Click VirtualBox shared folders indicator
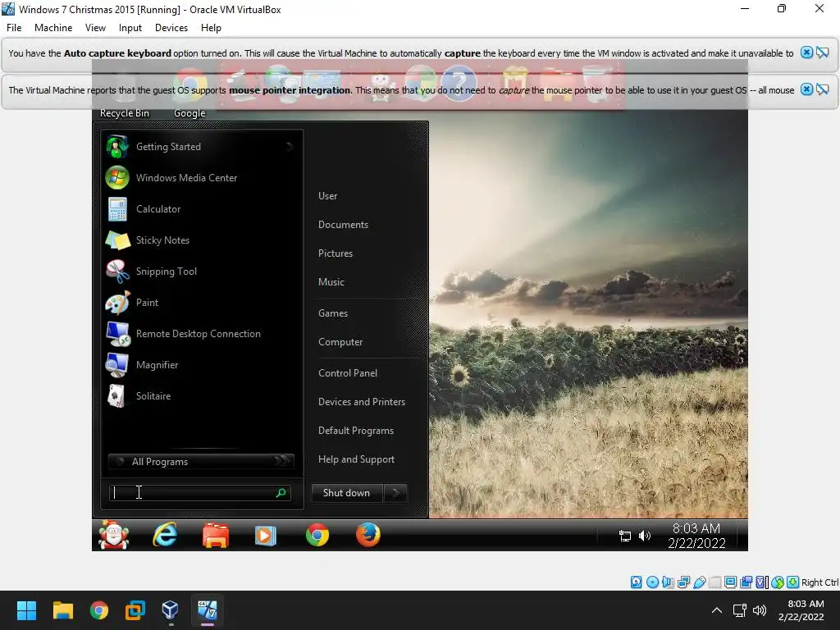The width and height of the screenshot is (840, 630). point(714,582)
